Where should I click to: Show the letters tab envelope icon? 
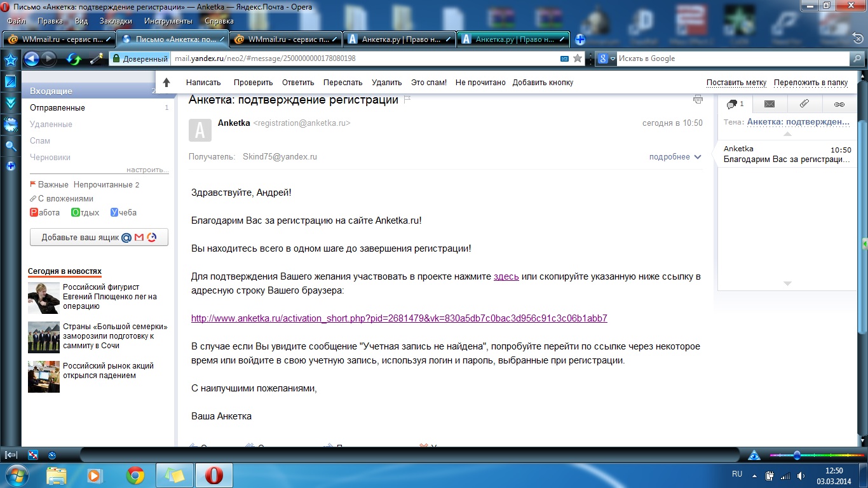tap(770, 104)
